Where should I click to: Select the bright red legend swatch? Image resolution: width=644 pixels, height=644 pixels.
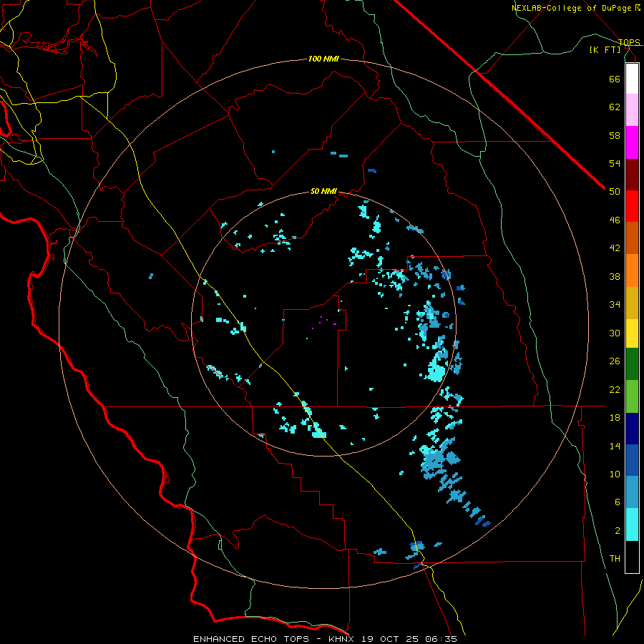point(632,206)
